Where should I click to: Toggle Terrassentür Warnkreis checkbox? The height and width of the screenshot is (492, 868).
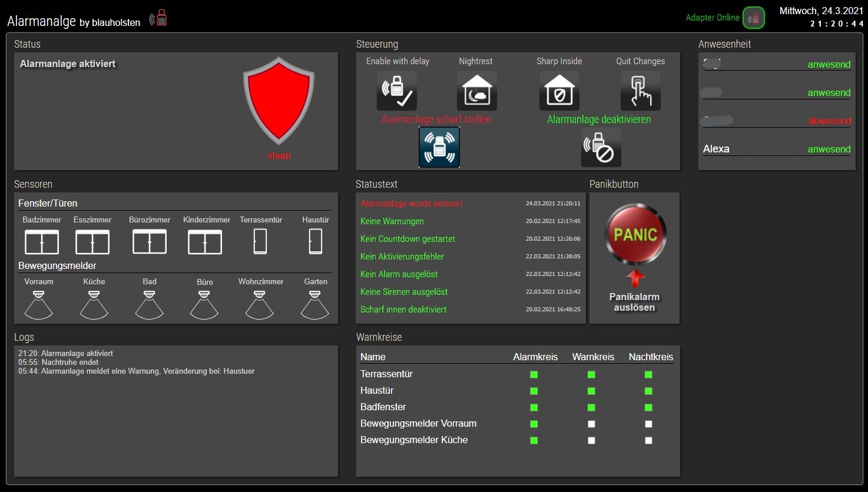click(x=591, y=374)
